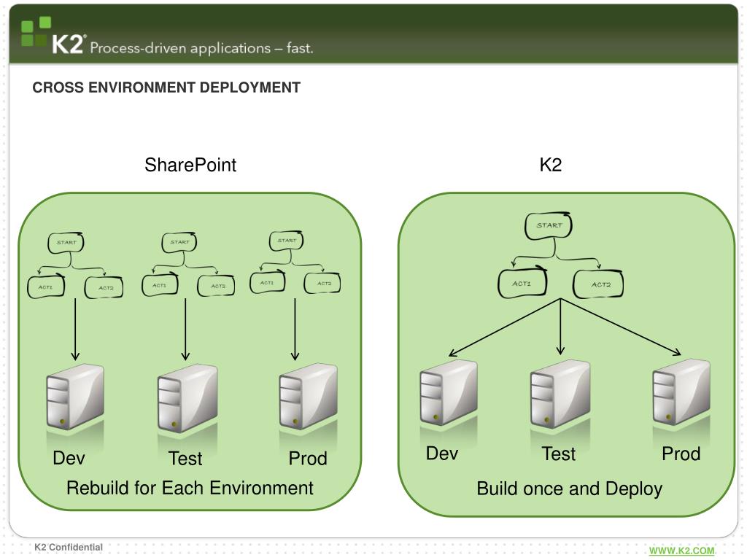
Task: Click the 'Prod' label in SharePoint panel
Action: [308, 459]
